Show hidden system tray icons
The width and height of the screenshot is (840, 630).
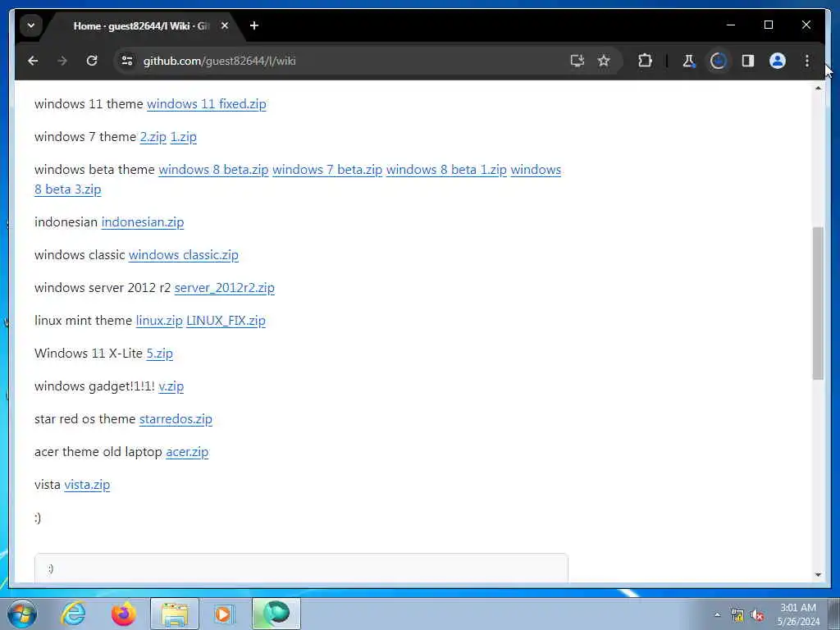(x=717, y=615)
